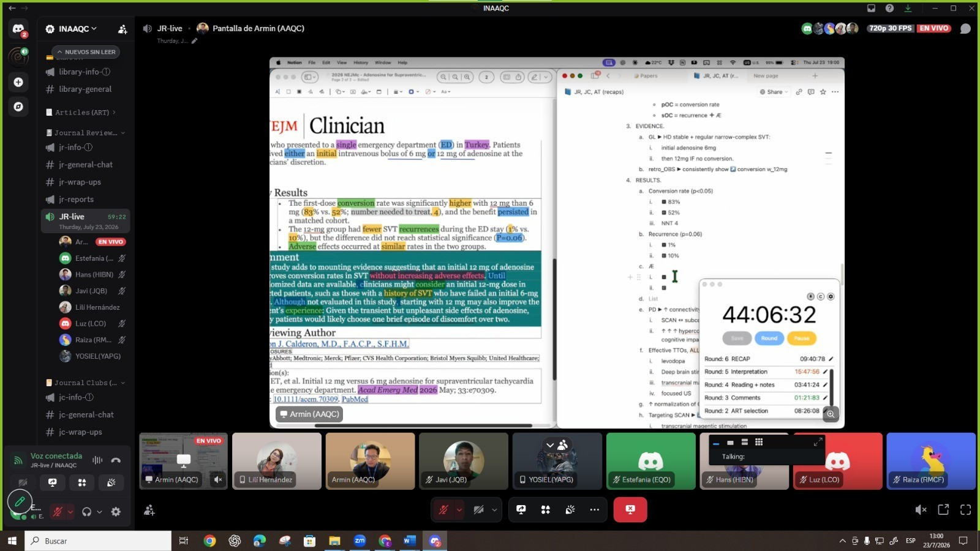
Task: Toggle fullscreen for the stream
Action: point(965,509)
